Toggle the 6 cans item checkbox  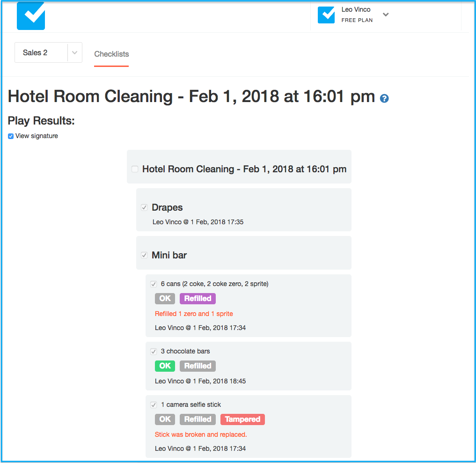tap(154, 284)
